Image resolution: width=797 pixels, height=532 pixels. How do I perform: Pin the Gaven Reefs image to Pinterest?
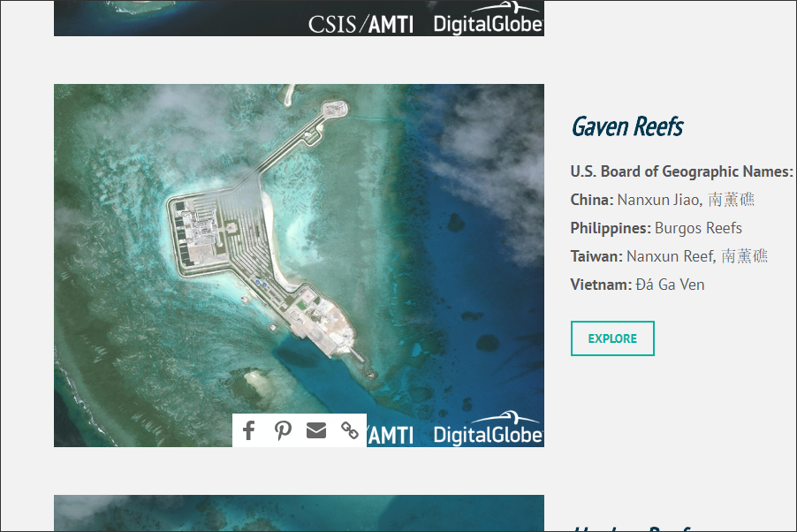tap(283, 430)
